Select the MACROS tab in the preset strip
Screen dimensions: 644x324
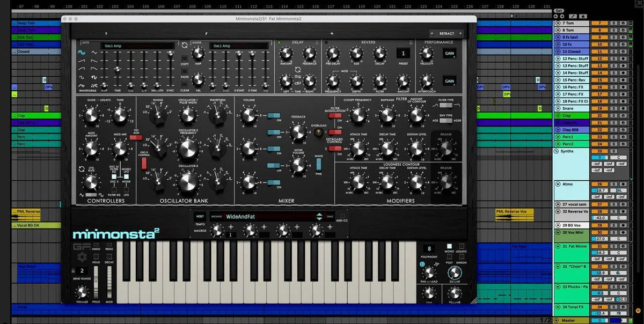click(x=201, y=231)
